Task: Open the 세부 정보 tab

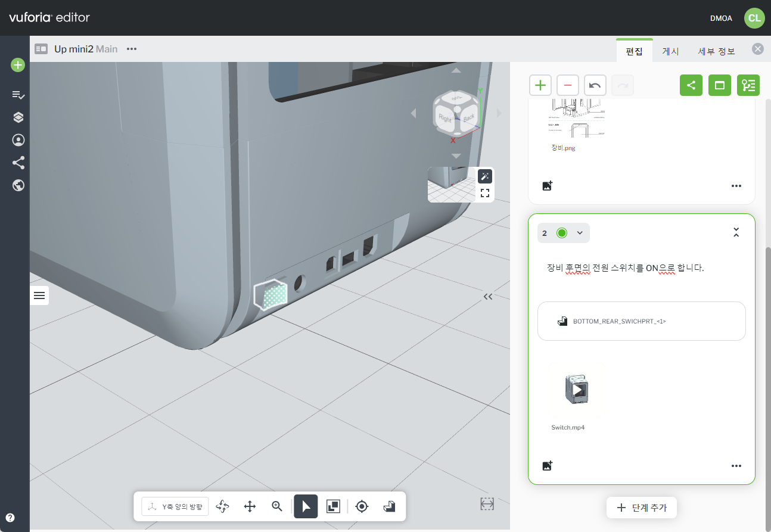Action: pos(716,51)
